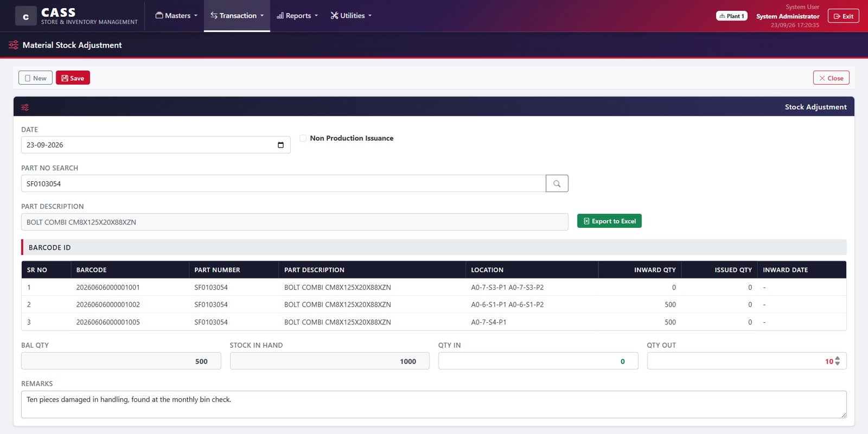Click the Bal Qty field
Image resolution: width=868 pixels, height=434 pixels.
point(121,361)
